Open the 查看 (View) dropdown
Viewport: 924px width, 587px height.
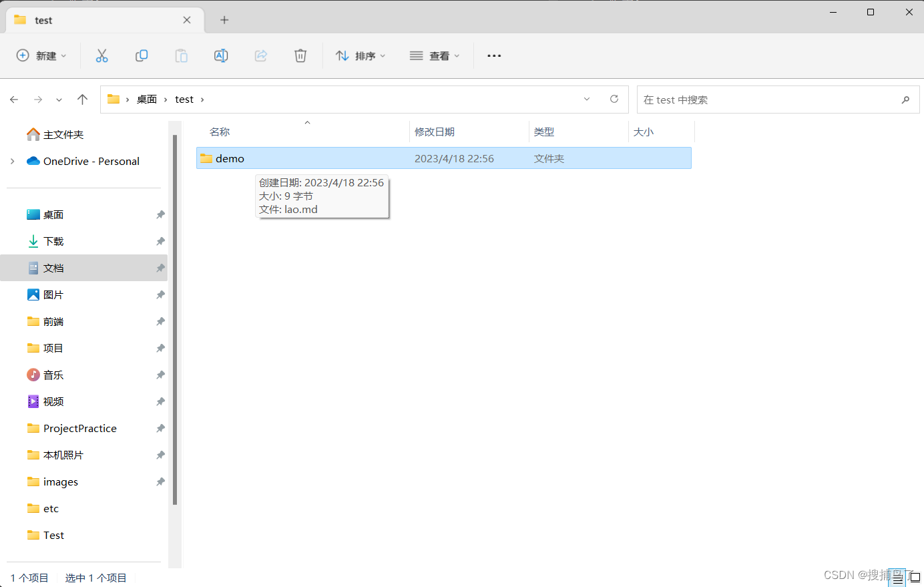point(435,56)
